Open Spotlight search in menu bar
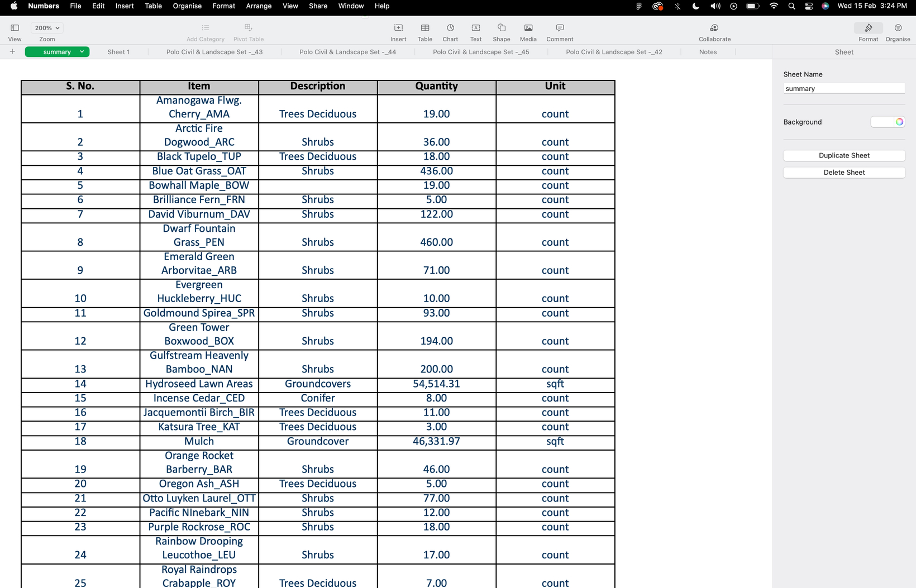The image size is (916, 588). [x=791, y=6]
